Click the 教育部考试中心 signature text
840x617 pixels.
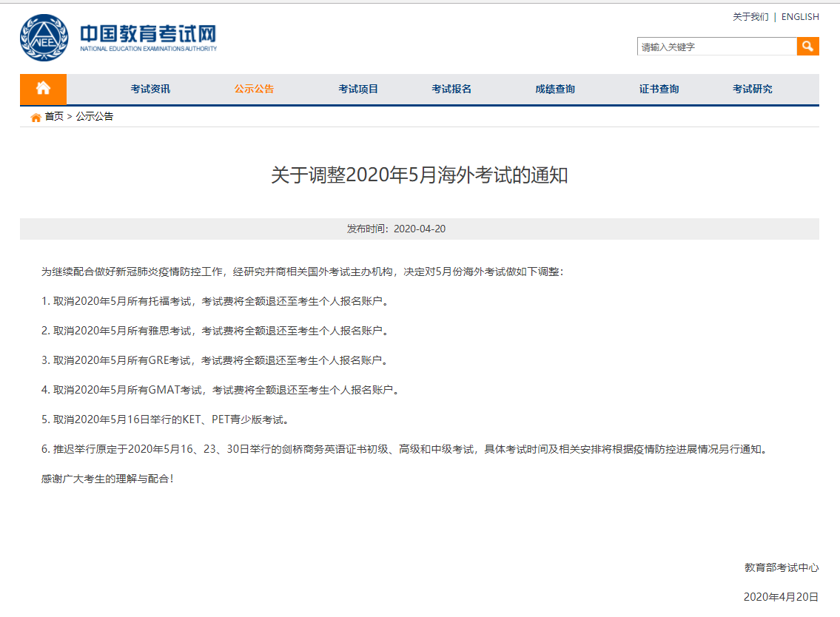pos(782,567)
